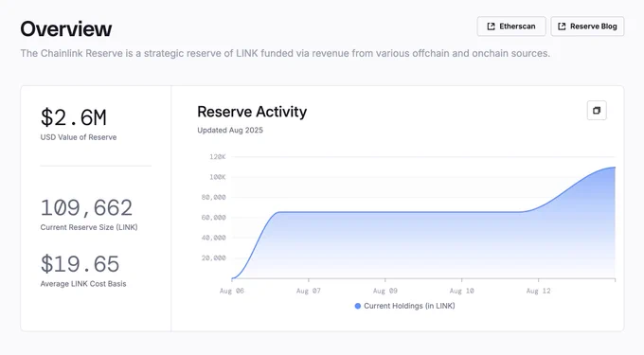Open the Etherscan link button

(511, 27)
